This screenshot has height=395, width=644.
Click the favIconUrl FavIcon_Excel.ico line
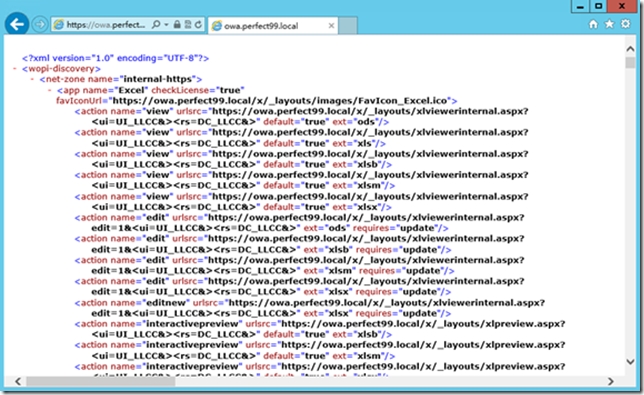click(257, 101)
